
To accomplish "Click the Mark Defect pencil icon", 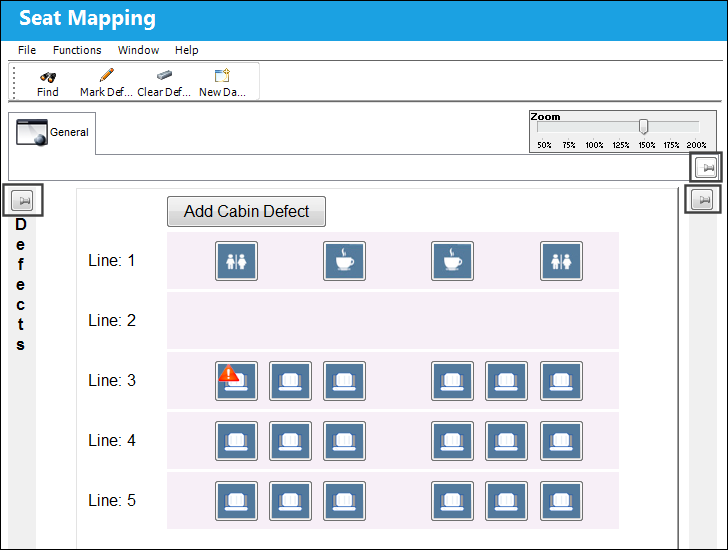I will (x=107, y=75).
